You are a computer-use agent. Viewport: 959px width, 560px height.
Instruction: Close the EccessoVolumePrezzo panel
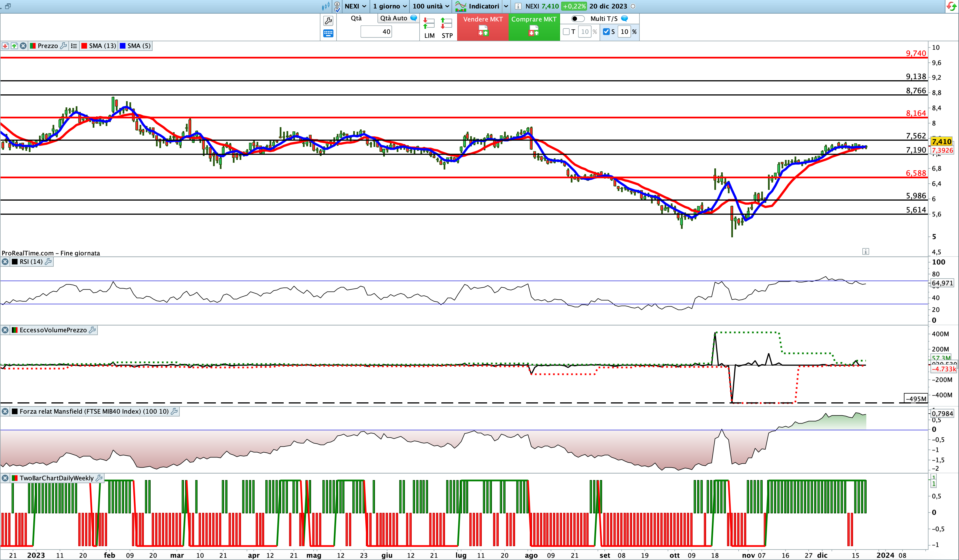click(x=5, y=330)
